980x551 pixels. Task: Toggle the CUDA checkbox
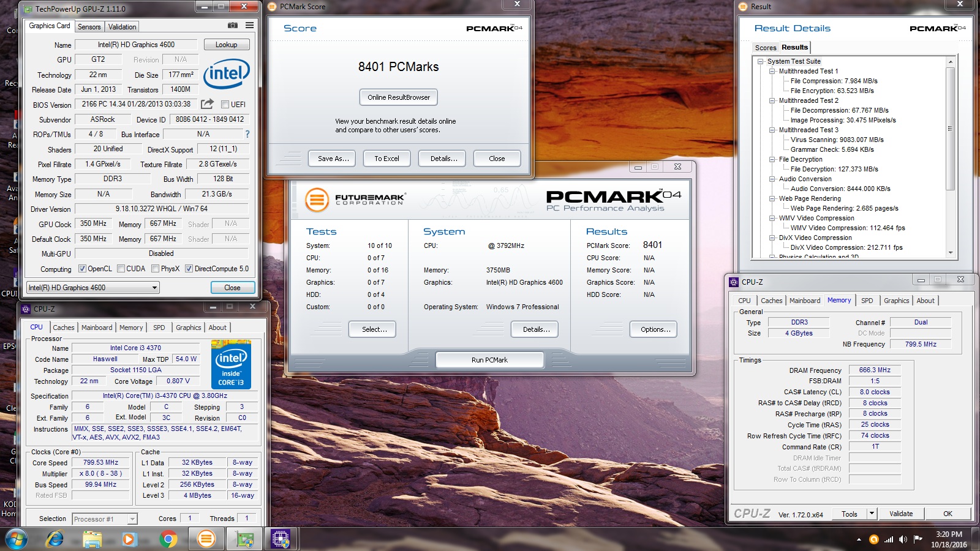[x=121, y=269]
